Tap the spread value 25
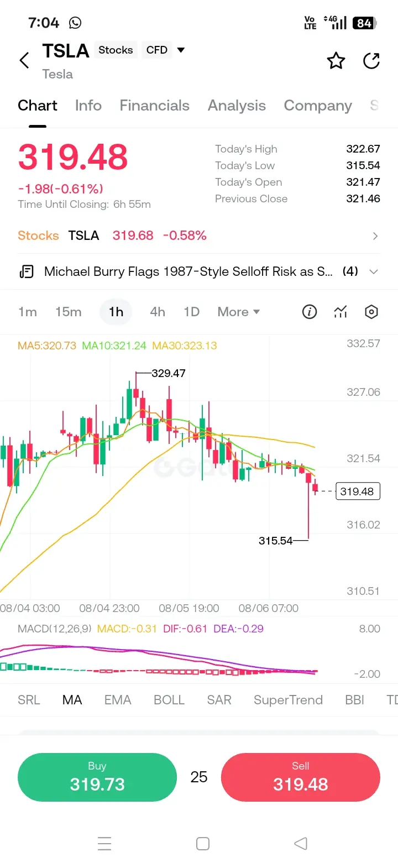The height and width of the screenshot is (868, 398). [199, 777]
